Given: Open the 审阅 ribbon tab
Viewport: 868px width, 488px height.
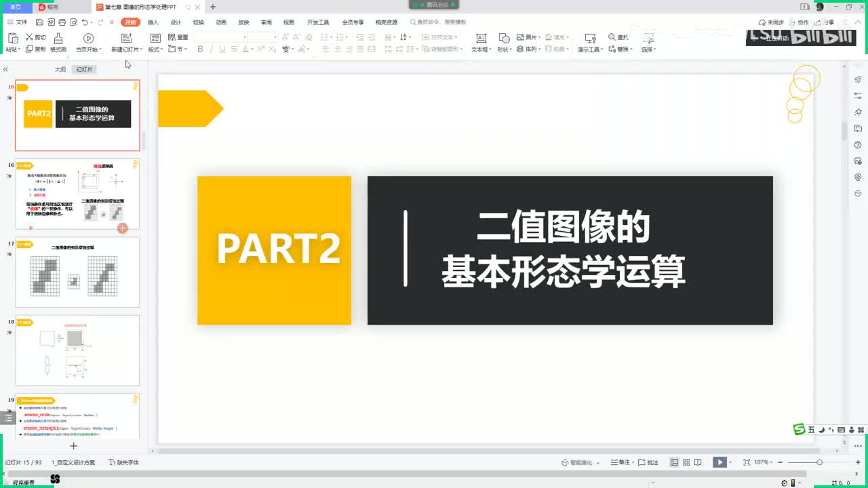Looking at the screenshot, I should click(266, 22).
